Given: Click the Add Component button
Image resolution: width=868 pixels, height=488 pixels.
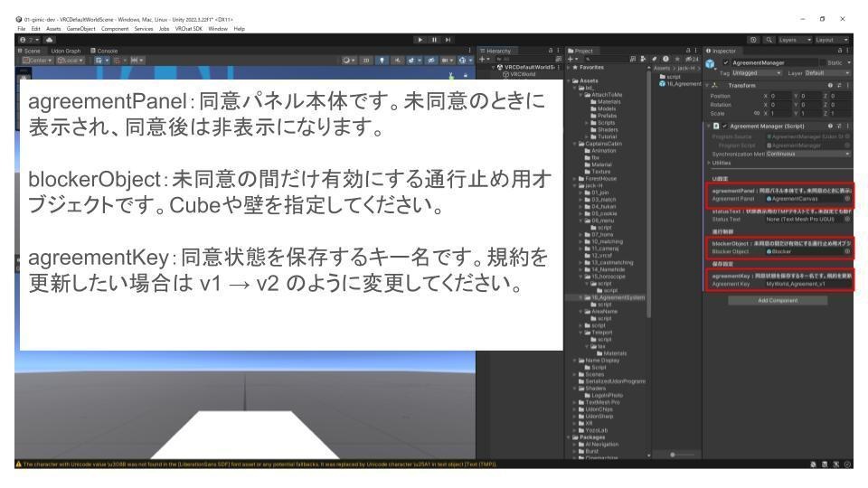Looking at the screenshot, I should [778, 300].
